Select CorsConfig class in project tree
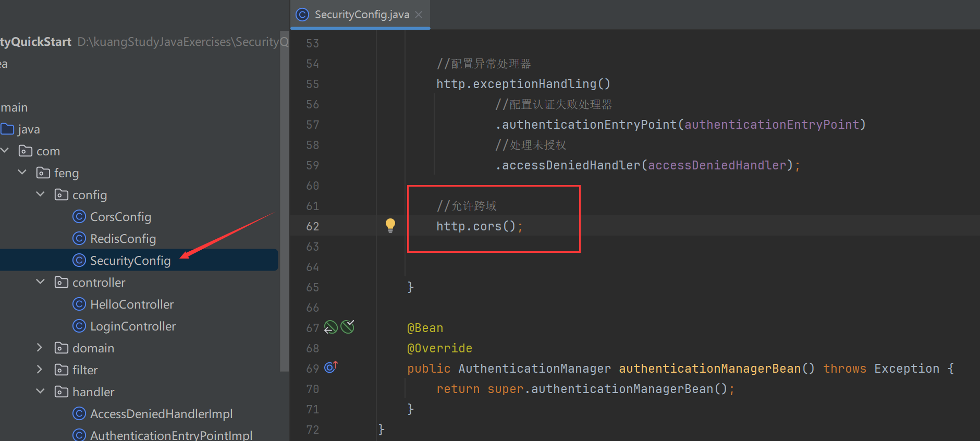 pos(121,216)
